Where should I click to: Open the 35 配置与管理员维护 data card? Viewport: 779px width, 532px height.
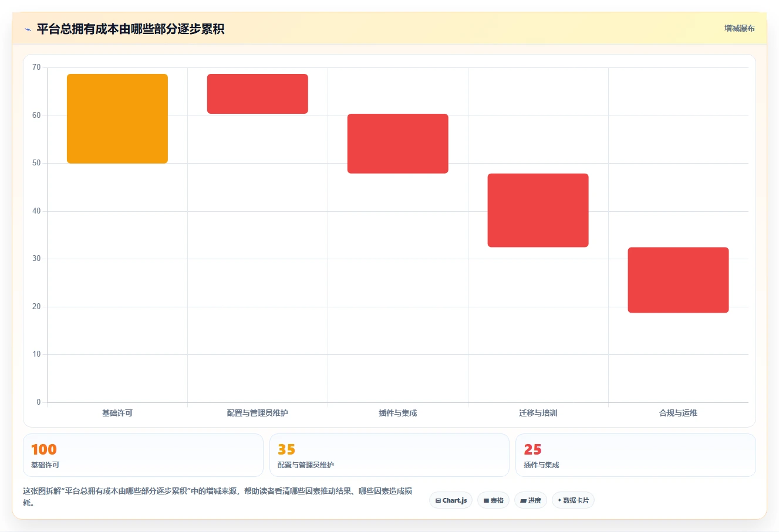coord(389,455)
